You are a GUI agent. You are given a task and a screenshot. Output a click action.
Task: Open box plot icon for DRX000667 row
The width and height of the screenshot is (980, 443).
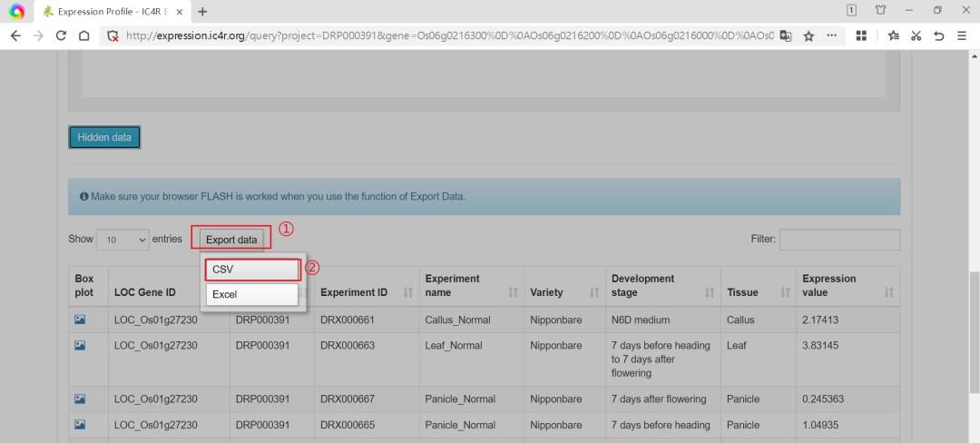point(80,399)
